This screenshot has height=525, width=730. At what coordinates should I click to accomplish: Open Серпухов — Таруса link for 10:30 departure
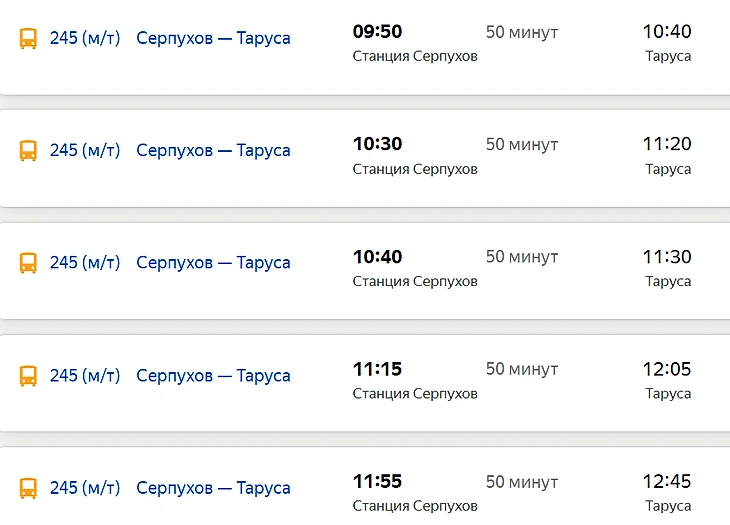coord(213,150)
